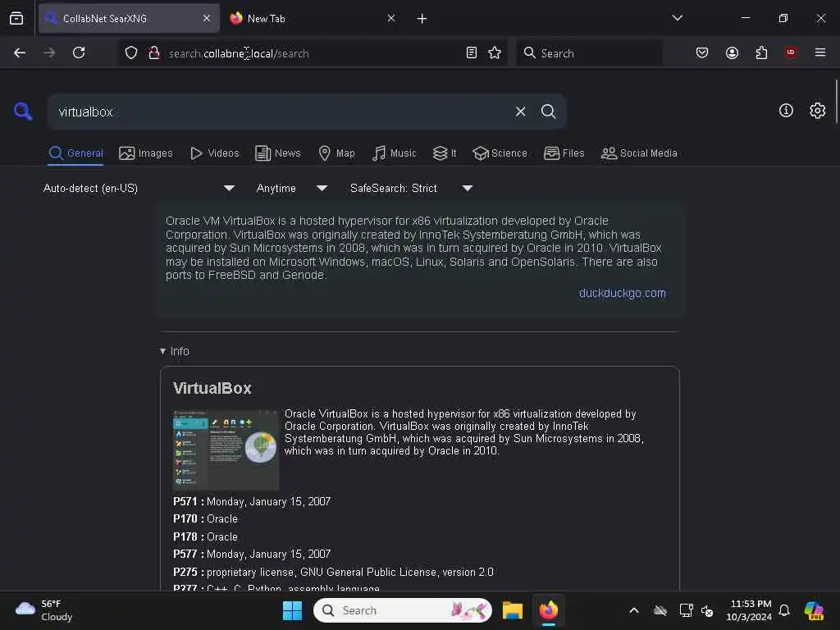This screenshot has height=630, width=840.
Task: Open the muted volume tray icon
Action: (x=708, y=610)
